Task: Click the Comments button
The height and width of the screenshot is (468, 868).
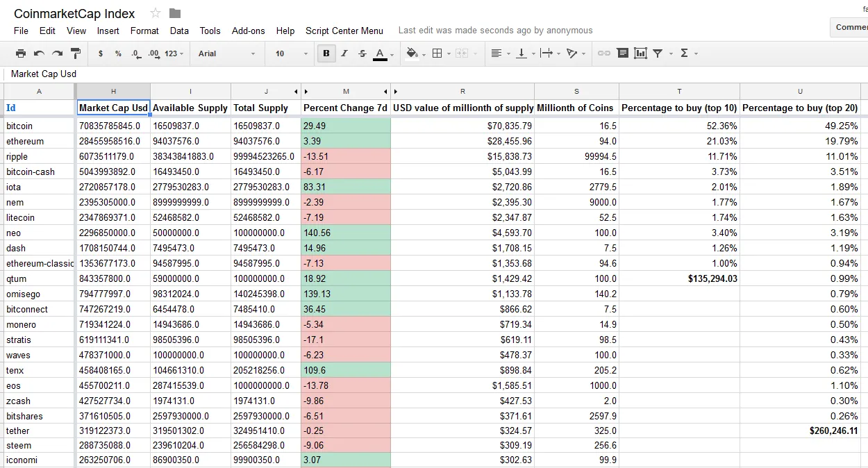Action: [851, 27]
